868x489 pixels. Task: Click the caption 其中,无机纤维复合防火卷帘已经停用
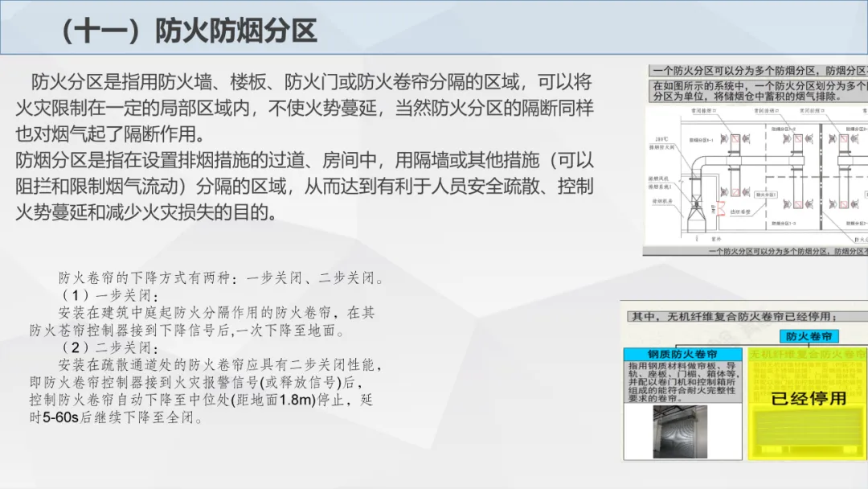point(748,317)
